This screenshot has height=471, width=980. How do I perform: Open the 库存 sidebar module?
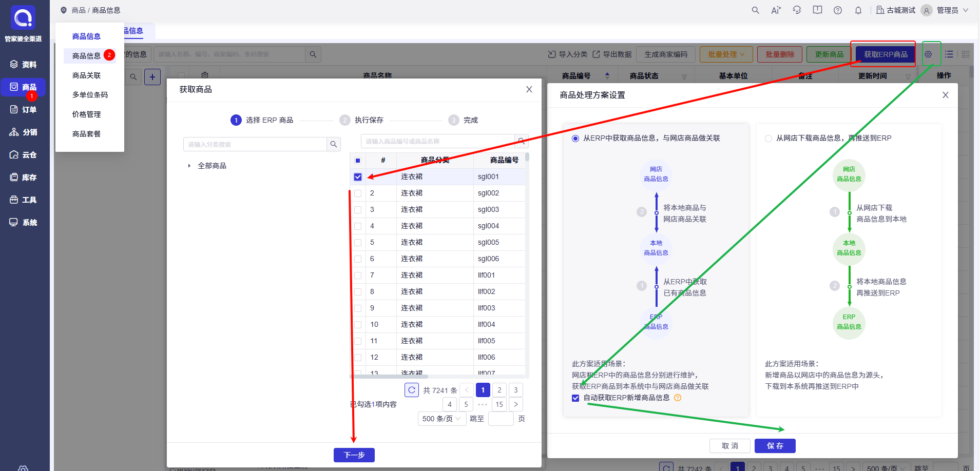pyautogui.click(x=24, y=178)
